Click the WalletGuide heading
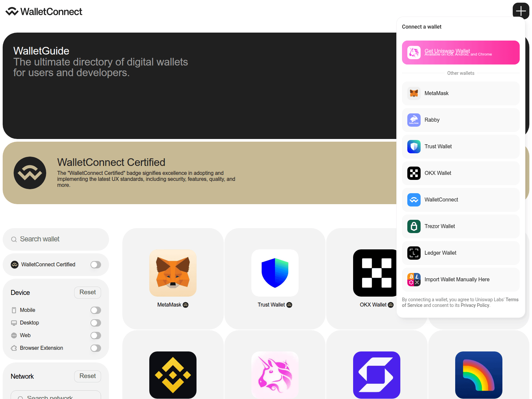Image resolution: width=532 pixels, height=399 pixels. point(41,51)
